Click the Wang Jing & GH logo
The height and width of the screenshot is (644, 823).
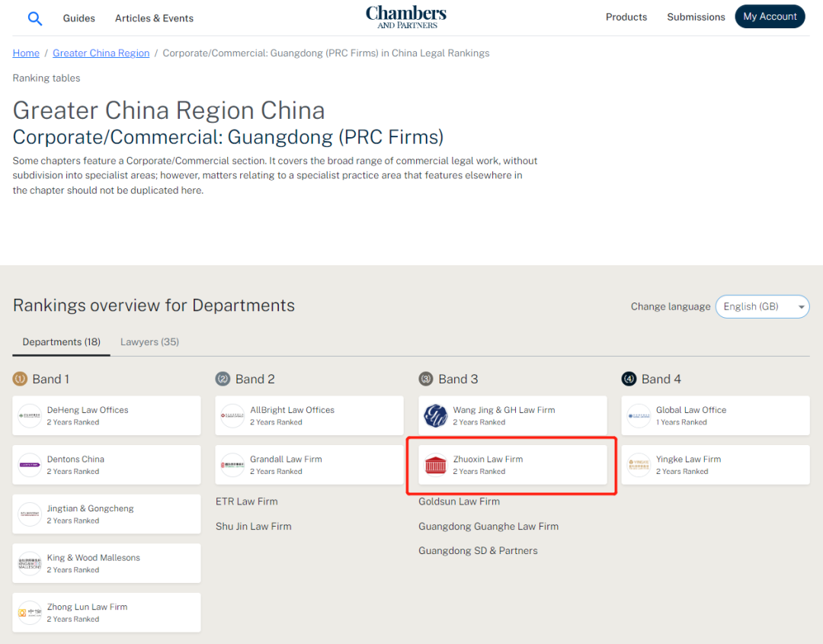(x=436, y=415)
